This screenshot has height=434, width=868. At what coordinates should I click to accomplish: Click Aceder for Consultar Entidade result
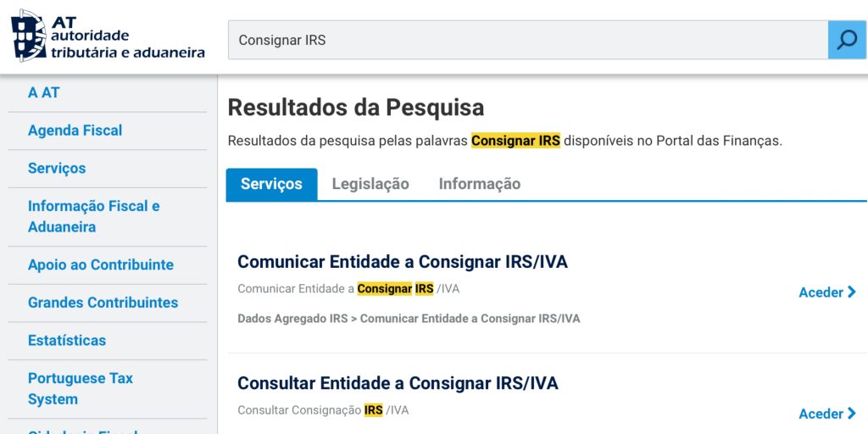pos(826,414)
